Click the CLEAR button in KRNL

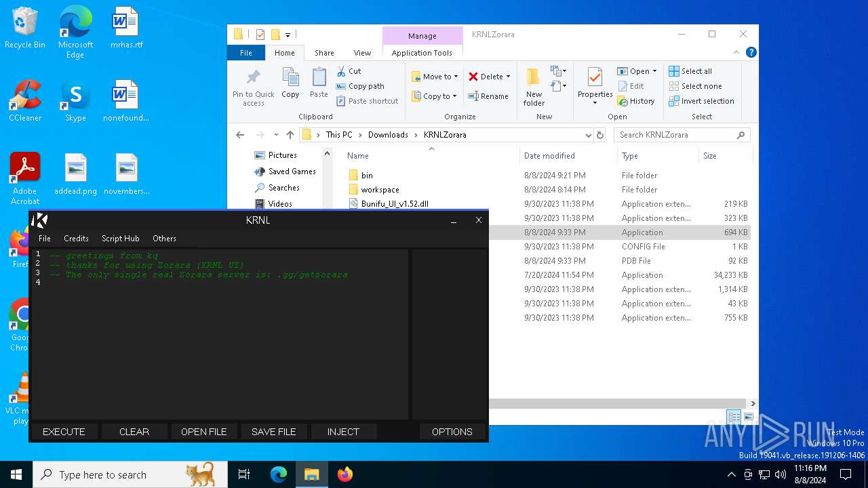click(x=134, y=432)
